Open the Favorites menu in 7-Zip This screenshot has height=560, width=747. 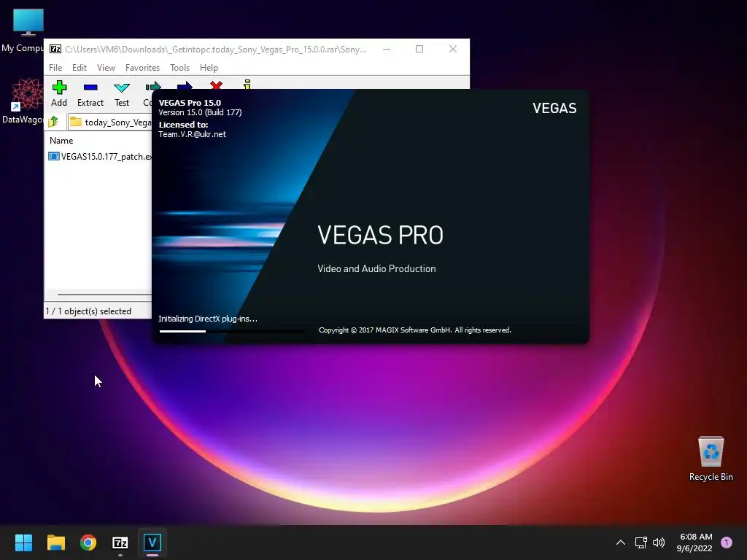(x=142, y=68)
